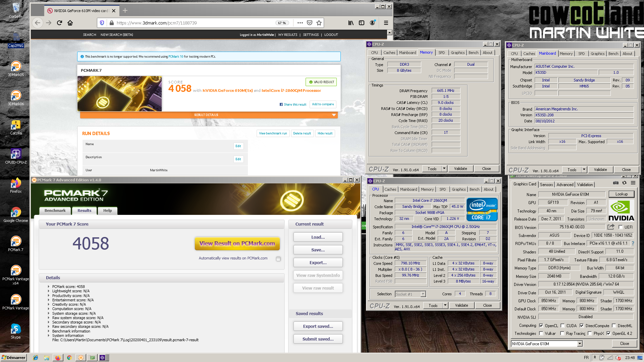This screenshot has height=362, width=644.
Task: Click GPU-Z BIOS export share icon
Action: [x=611, y=227]
